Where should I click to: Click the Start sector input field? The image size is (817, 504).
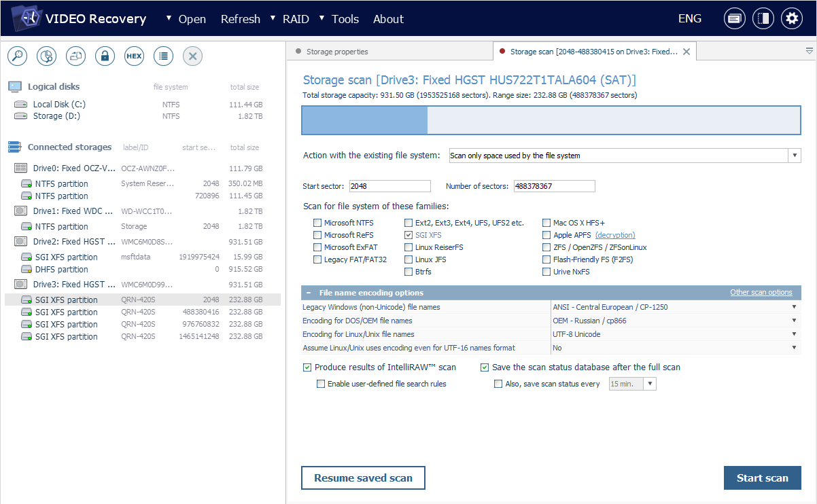(389, 186)
